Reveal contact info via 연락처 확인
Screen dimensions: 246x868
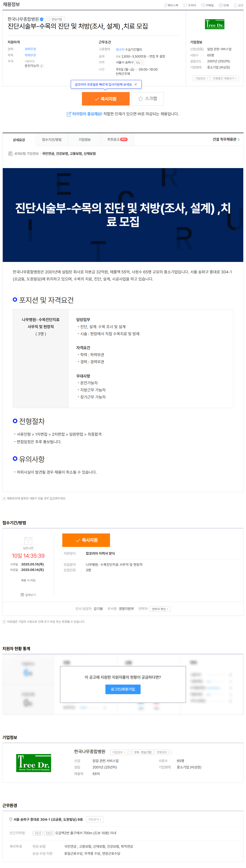(x=160, y=609)
